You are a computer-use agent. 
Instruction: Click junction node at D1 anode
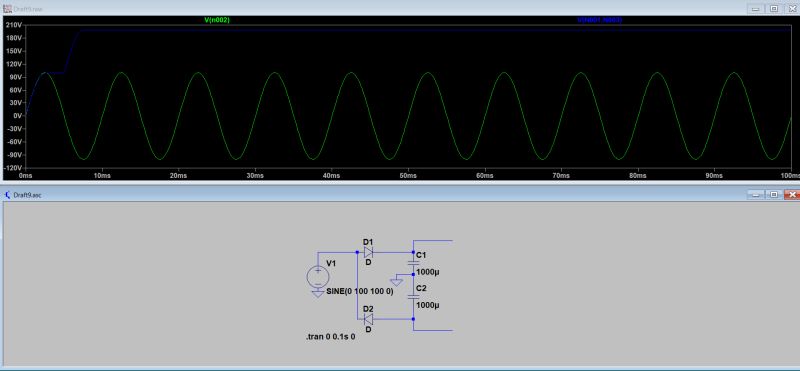click(357, 252)
